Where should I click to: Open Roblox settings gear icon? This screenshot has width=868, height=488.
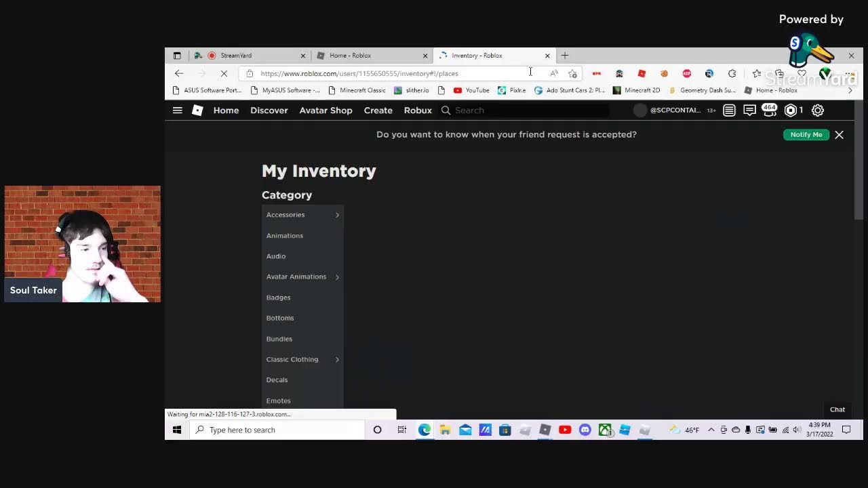(x=818, y=110)
